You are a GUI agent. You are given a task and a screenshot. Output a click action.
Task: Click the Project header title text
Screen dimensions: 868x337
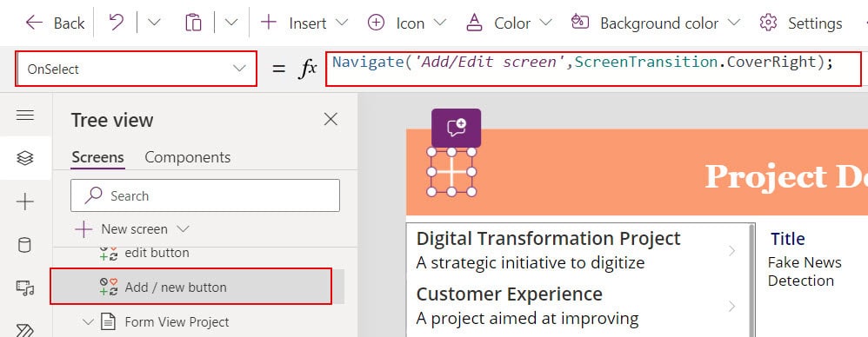[x=786, y=176]
